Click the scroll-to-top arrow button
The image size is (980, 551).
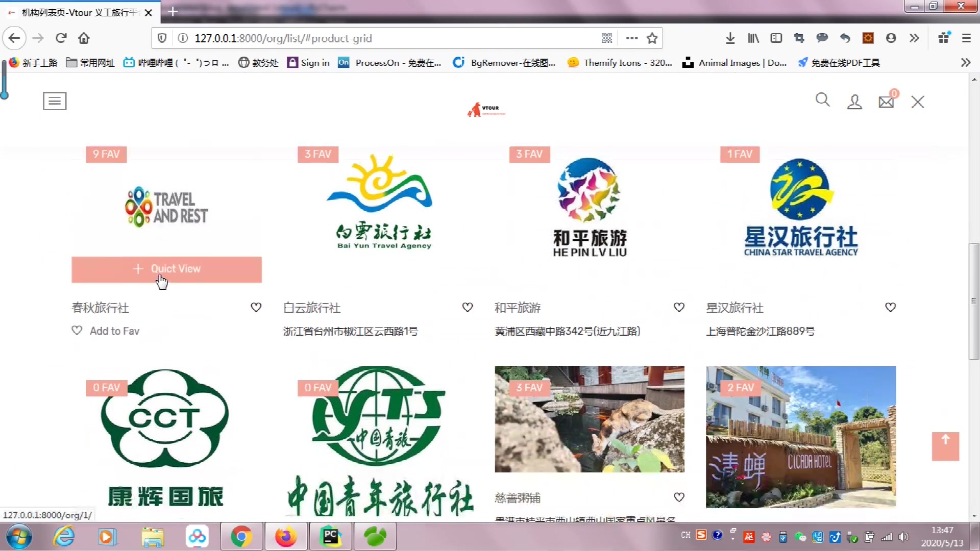tap(946, 446)
